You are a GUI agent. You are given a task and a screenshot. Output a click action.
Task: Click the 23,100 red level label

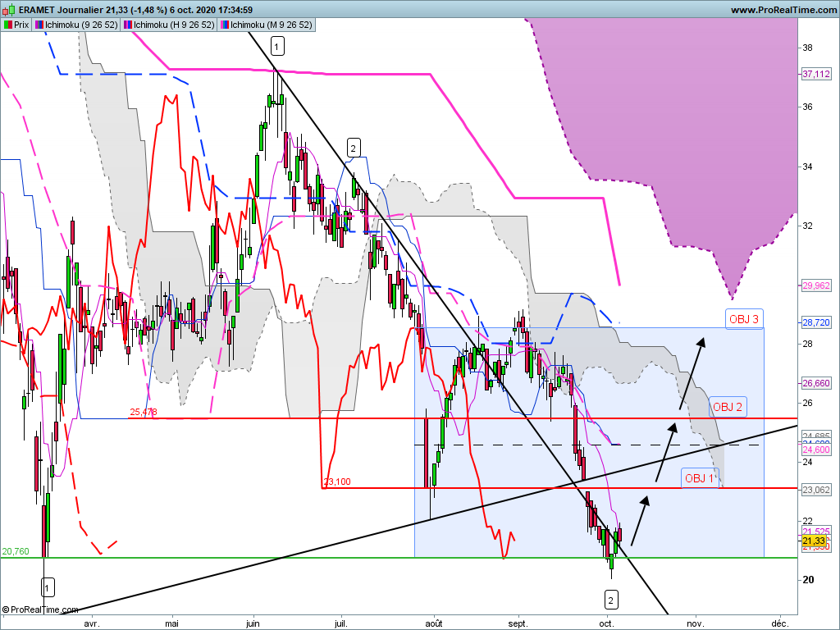point(337,482)
